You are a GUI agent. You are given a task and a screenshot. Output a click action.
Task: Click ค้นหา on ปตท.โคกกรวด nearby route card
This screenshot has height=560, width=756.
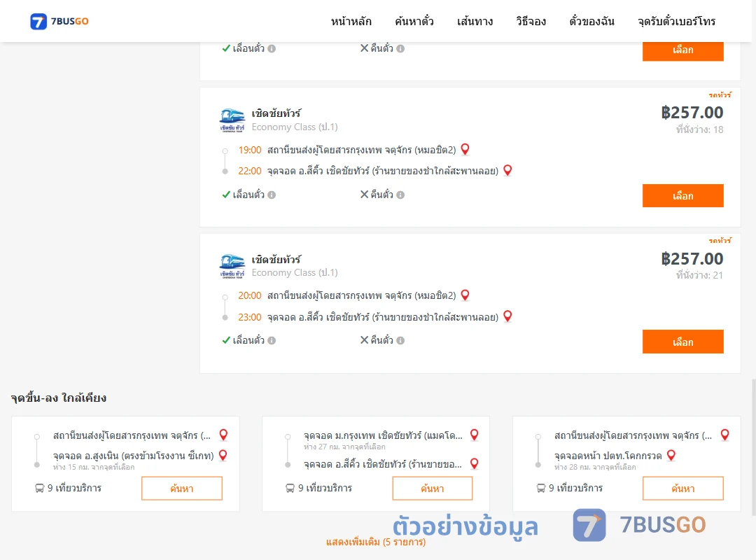pyautogui.click(x=683, y=489)
